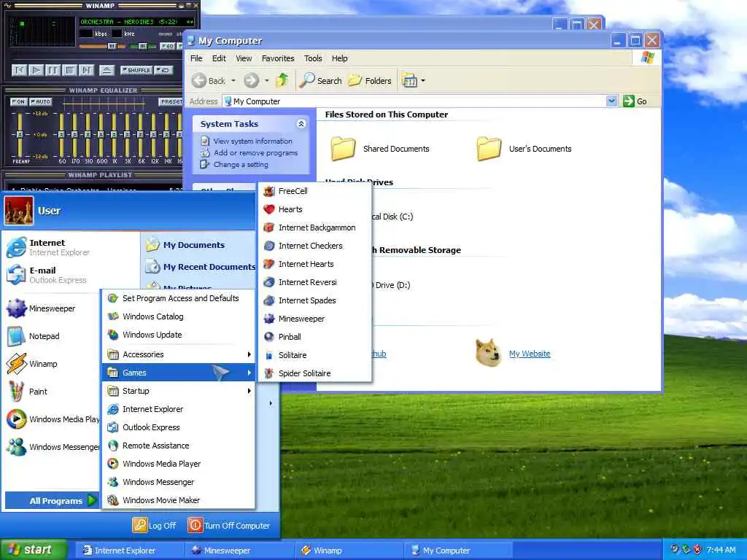Expand the address bar dropdown
Viewport: 747px width, 560px height.
[x=612, y=101]
